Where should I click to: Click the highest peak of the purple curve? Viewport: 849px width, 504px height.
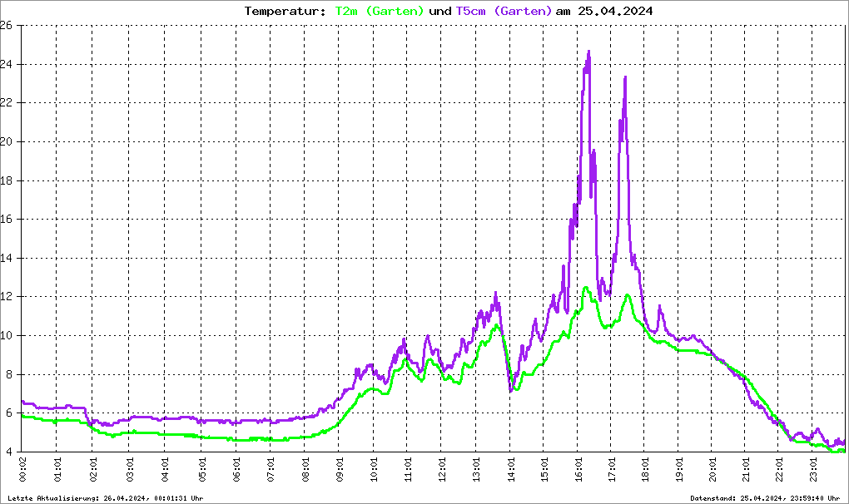click(588, 52)
